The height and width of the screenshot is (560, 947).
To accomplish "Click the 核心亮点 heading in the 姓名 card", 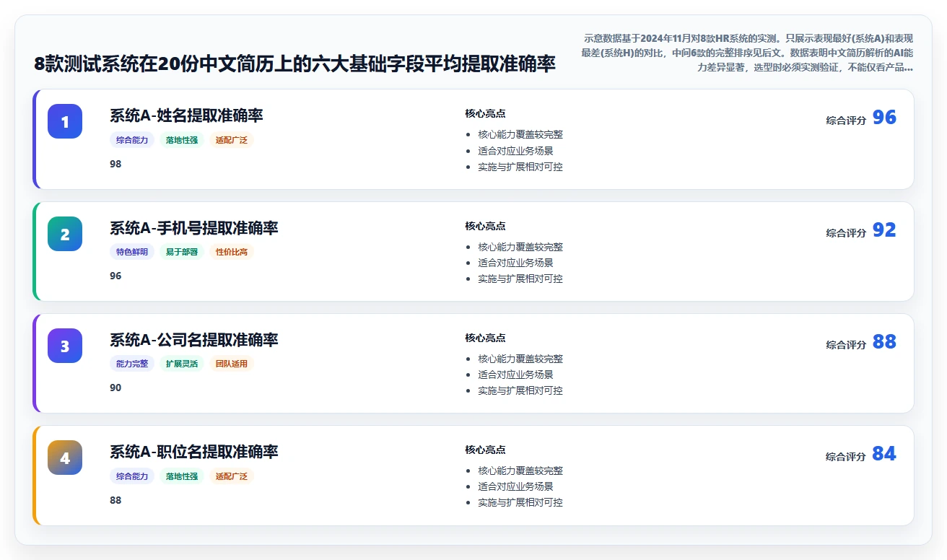I will (485, 113).
